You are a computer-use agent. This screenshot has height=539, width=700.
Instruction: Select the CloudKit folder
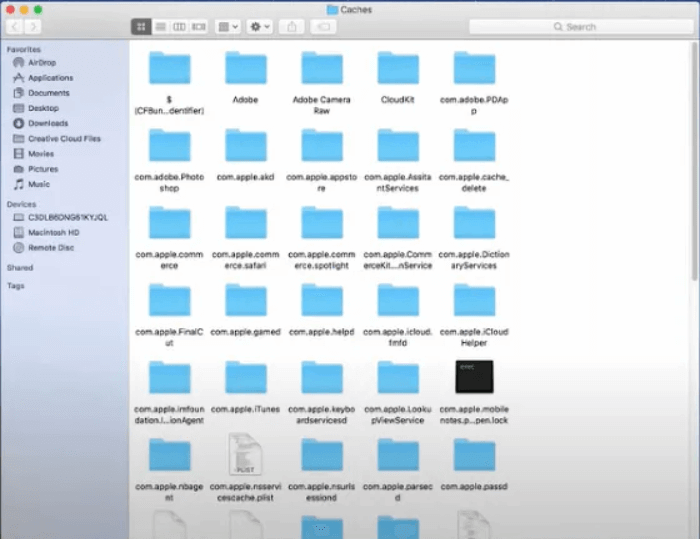coord(398,68)
